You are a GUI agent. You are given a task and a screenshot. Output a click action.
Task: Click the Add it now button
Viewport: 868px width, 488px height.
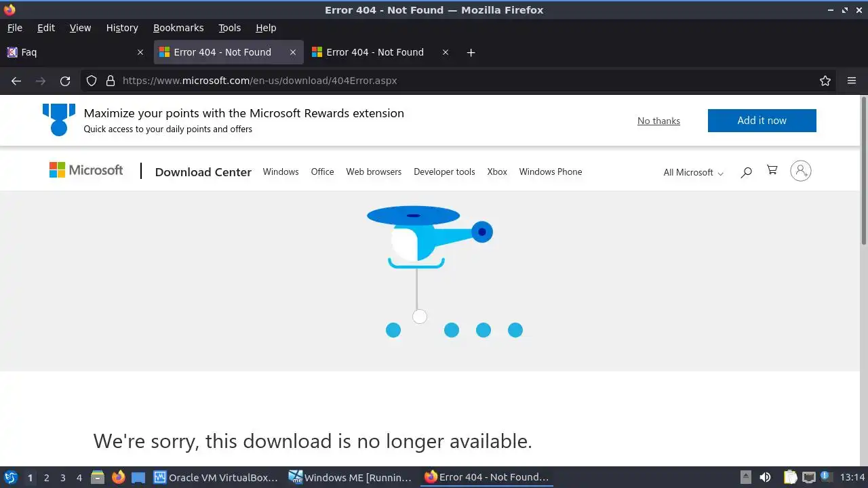(x=762, y=121)
